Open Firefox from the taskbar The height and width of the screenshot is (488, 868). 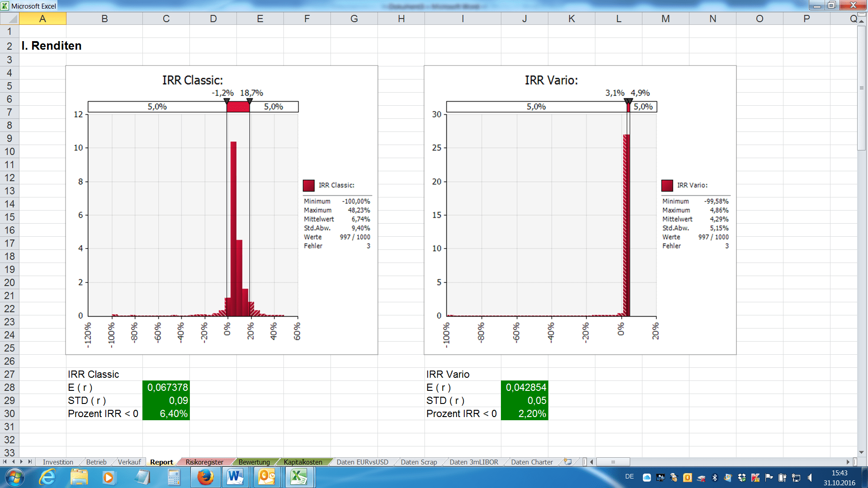(205, 477)
